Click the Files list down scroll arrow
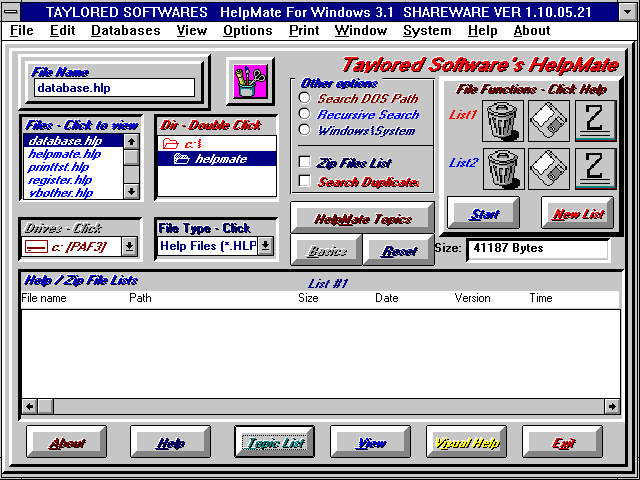 pos(131,191)
